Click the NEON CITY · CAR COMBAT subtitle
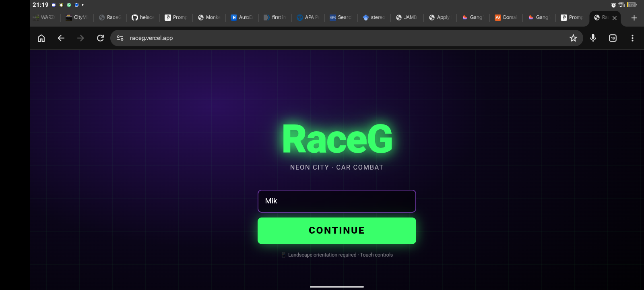Viewport: 644px width, 290px height. [337, 167]
